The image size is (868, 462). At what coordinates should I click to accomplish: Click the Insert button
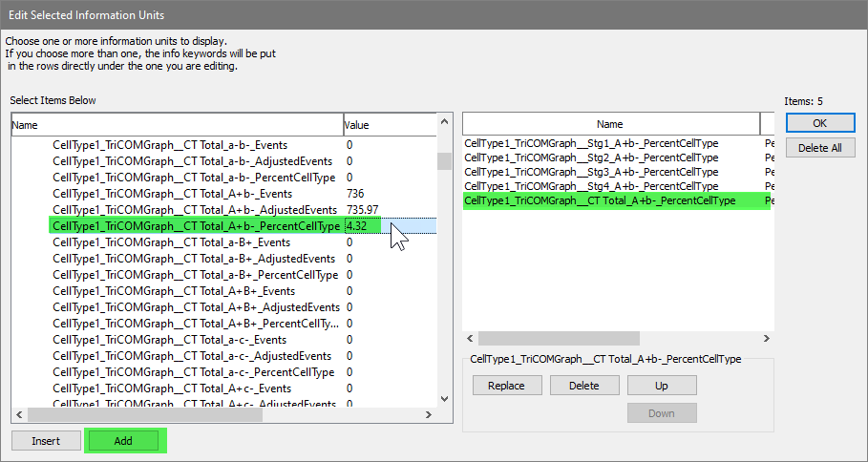tap(46, 440)
